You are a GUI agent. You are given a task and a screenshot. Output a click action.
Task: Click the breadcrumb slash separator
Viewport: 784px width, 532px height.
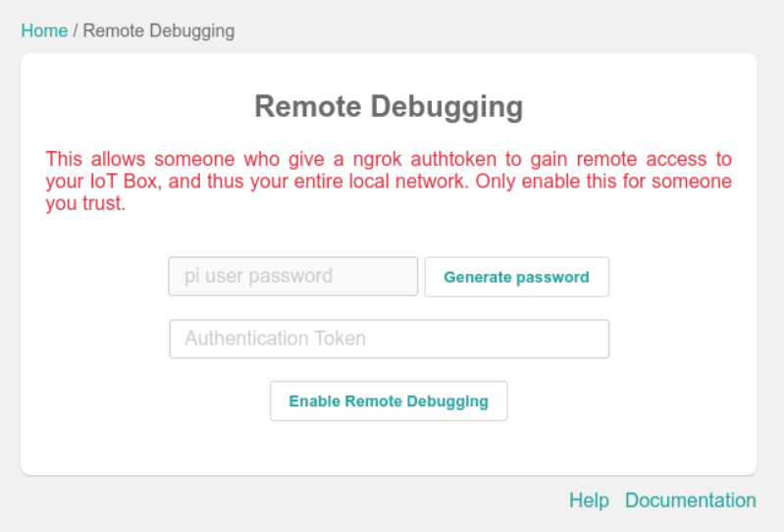click(76, 30)
